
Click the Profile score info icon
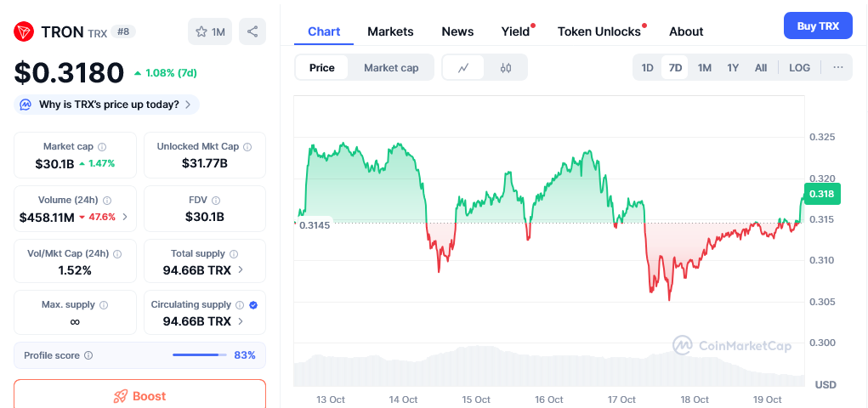[x=88, y=355]
